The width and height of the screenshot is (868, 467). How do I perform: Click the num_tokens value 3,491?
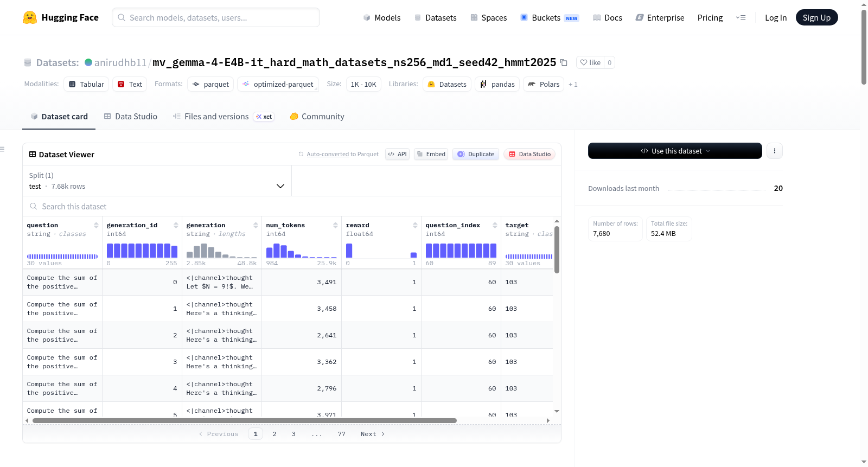(327, 282)
